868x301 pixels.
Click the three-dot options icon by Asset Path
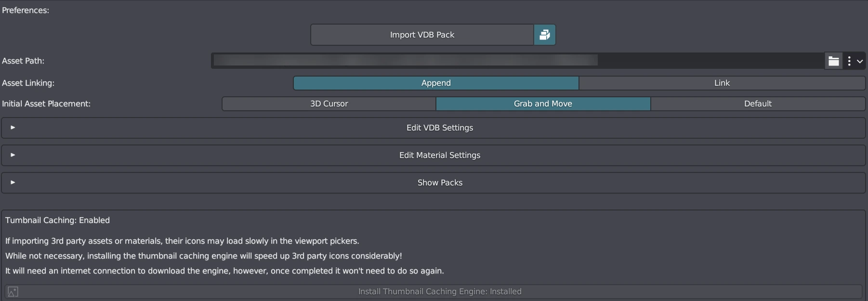click(849, 61)
